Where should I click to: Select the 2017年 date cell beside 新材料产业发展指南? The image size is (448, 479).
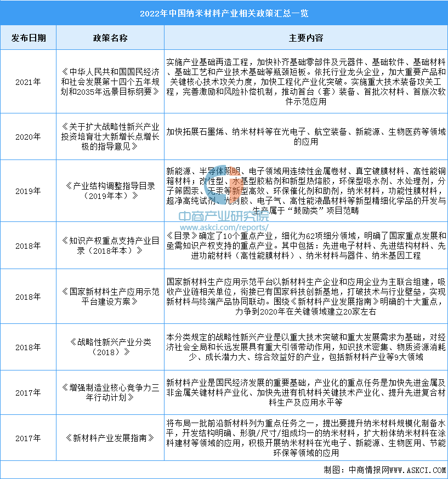click(28, 438)
